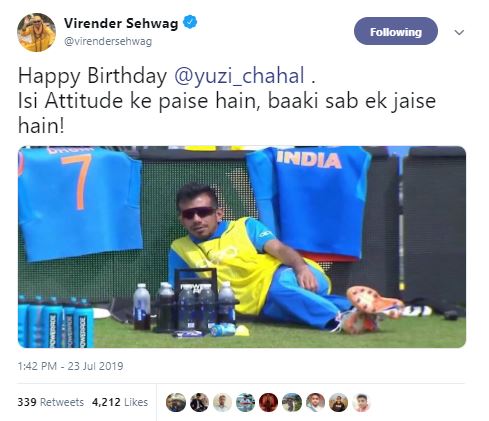Click the fourth liker avatar
Screen dimensions: 489x421
pos(245,402)
